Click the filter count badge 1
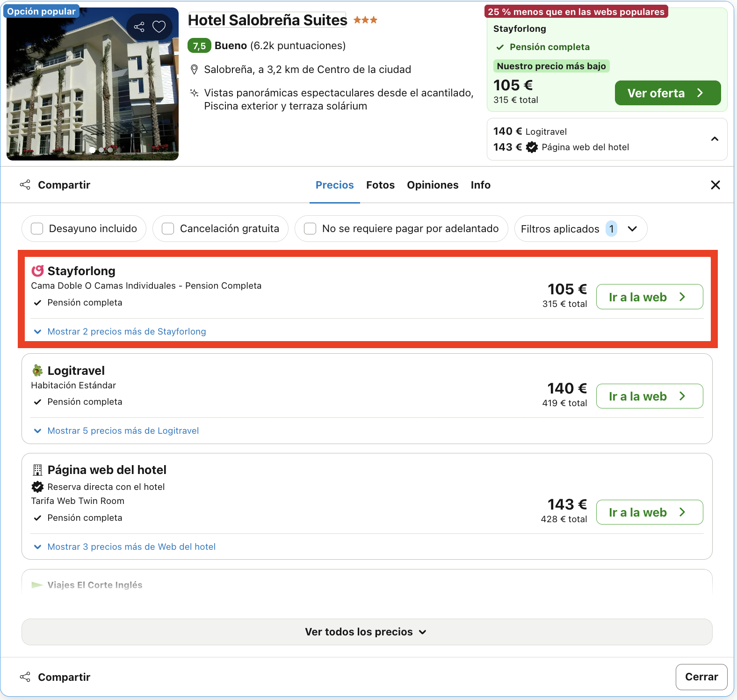737x700 pixels. [611, 229]
